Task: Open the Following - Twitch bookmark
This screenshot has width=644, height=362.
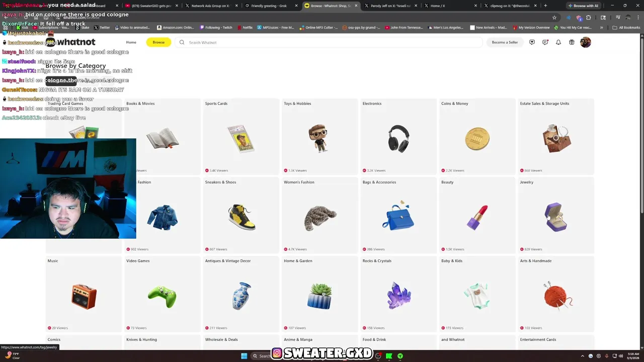Action: pos(216,28)
